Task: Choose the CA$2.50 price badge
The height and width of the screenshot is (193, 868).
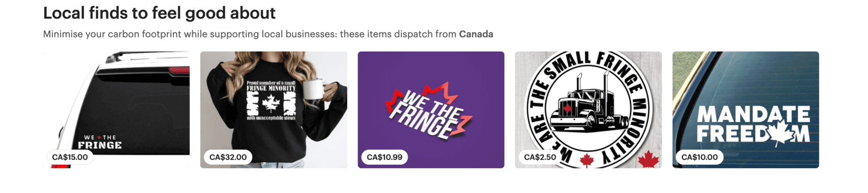Action: pyautogui.click(x=540, y=157)
